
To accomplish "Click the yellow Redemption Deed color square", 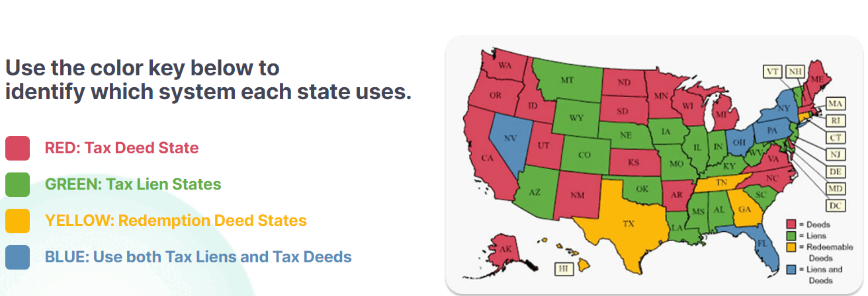I will coord(17,221).
